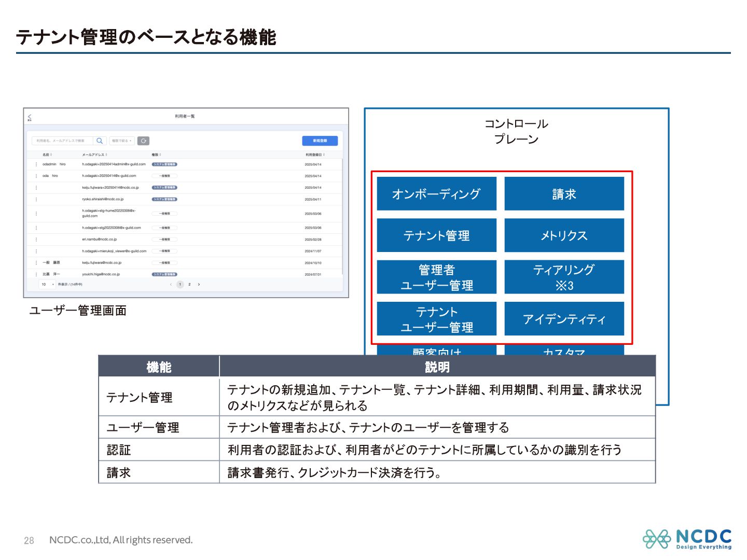Sort by 名前 column
This screenshot has width=747, height=560.
[x=47, y=155]
